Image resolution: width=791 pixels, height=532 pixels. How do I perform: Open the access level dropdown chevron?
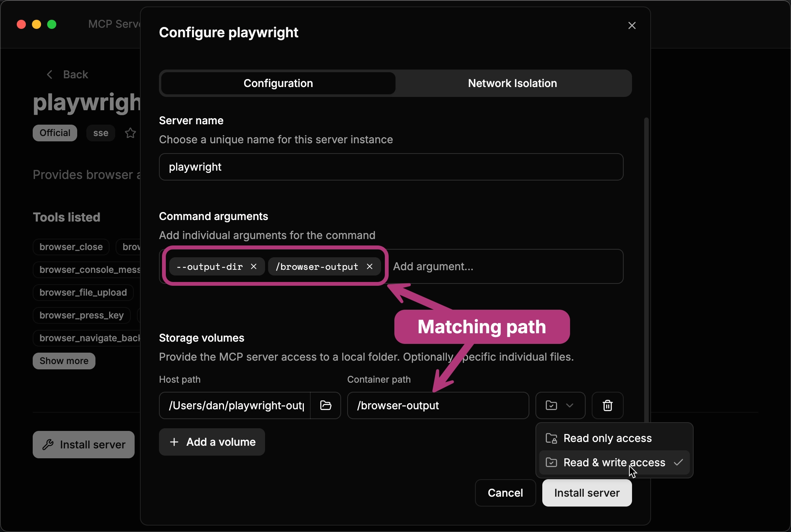569,405
